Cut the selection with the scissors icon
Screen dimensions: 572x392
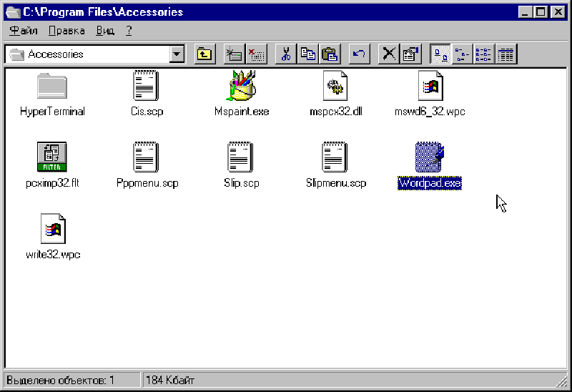286,54
